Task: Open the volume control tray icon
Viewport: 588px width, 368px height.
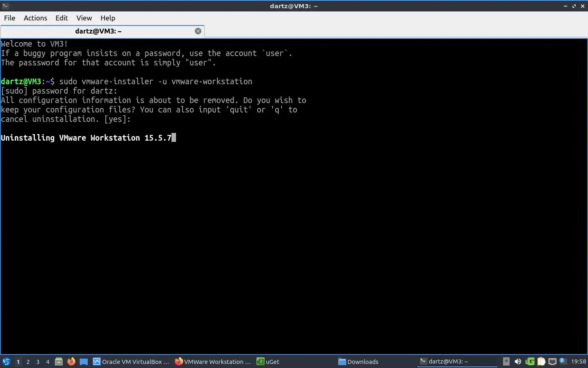Action: tap(518, 361)
